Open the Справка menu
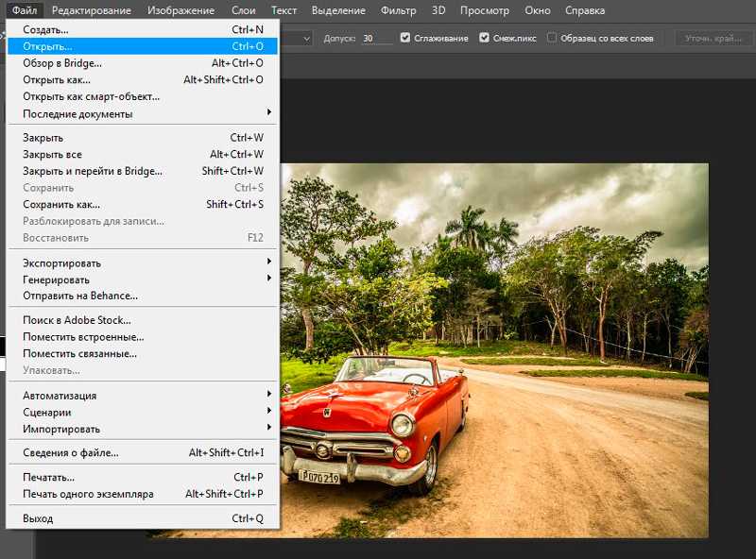This screenshot has width=756, height=559. pos(585,10)
